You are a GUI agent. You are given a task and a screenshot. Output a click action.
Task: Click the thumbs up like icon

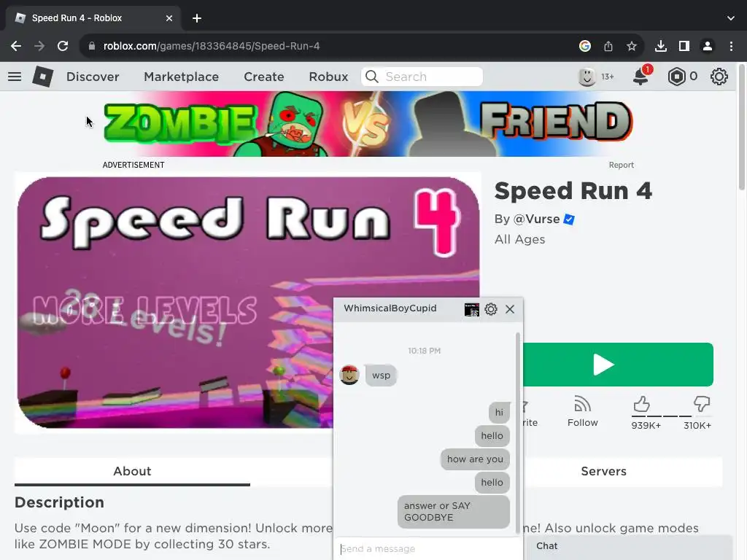pos(642,404)
